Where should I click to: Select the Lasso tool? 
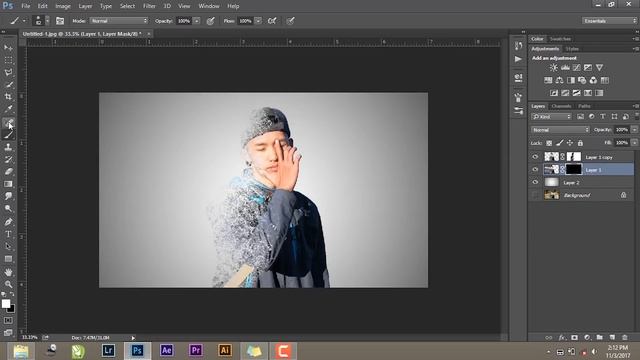(x=8, y=73)
